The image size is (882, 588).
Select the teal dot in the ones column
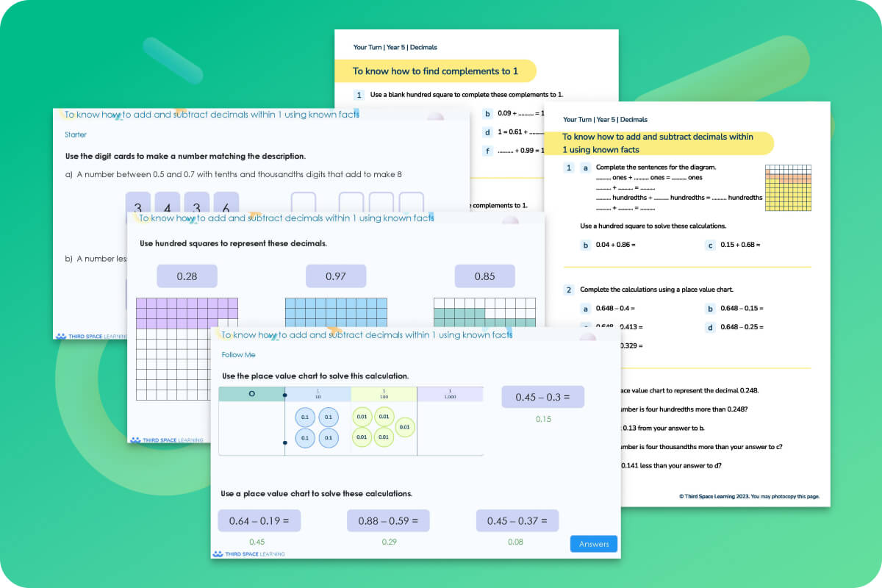pyautogui.click(x=286, y=394)
